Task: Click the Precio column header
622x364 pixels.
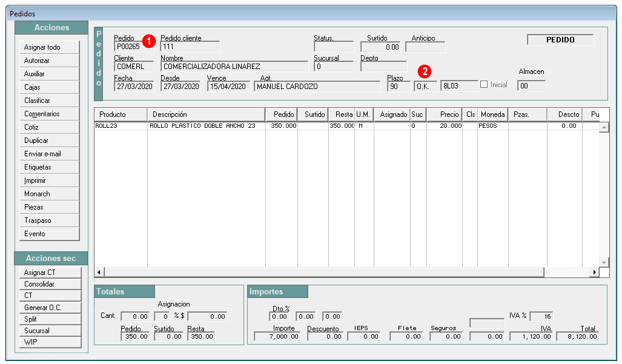Action: click(x=445, y=114)
